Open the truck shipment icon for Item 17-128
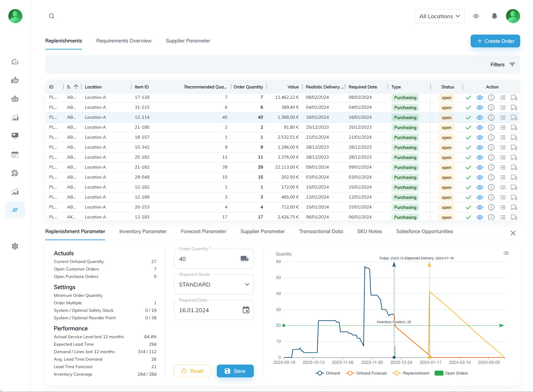Screen dimensions: 533x392 pyautogui.click(x=514, y=97)
